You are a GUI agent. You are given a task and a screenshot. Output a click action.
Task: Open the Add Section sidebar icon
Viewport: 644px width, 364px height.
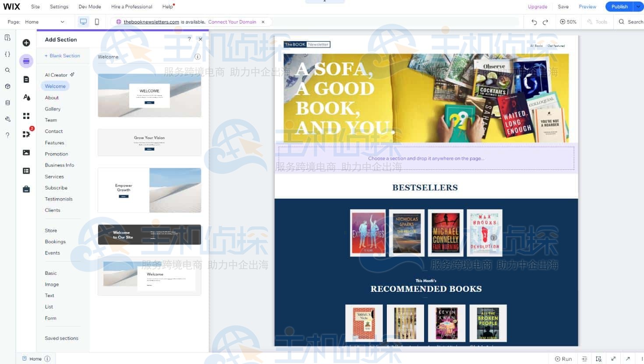[x=26, y=61]
